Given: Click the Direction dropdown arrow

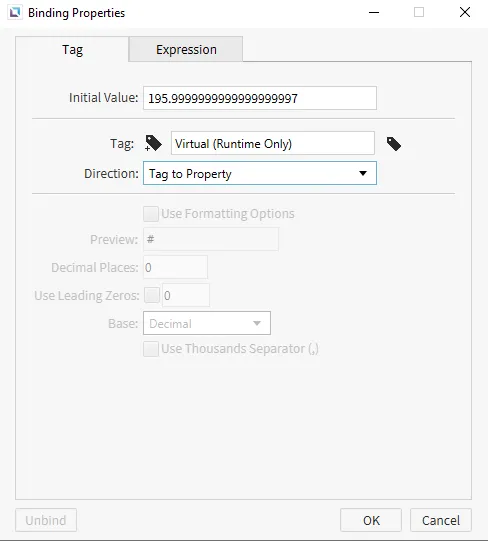Looking at the screenshot, I should (x=363, y=173).
